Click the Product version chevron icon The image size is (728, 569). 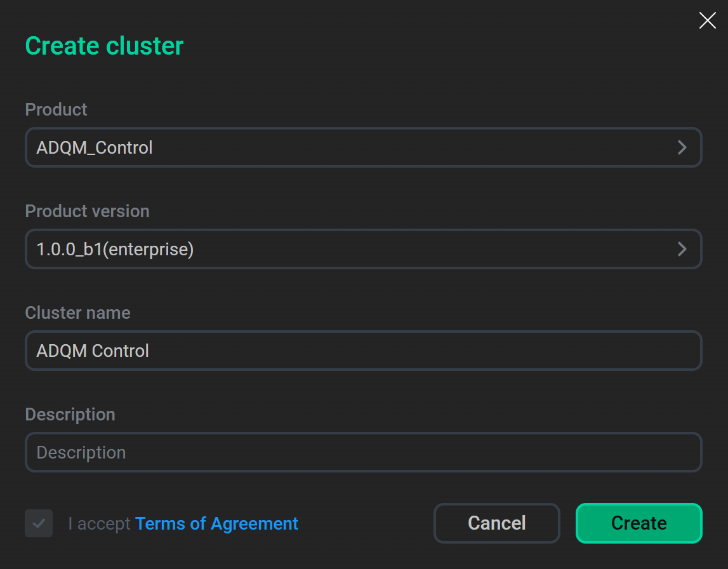click(x=682, y=249)
